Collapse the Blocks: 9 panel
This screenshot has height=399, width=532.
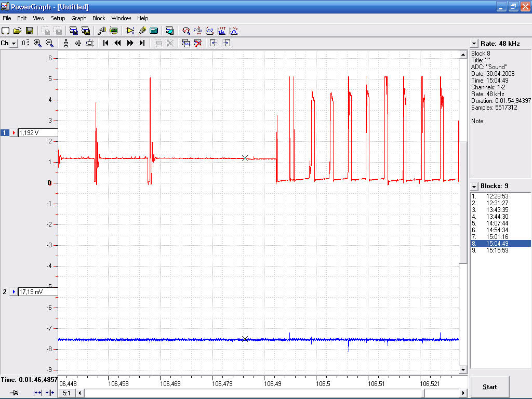point(474,187)
